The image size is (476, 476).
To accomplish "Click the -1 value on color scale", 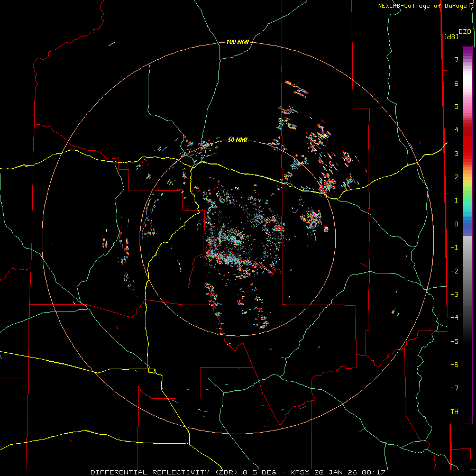I will coord(454,248).
